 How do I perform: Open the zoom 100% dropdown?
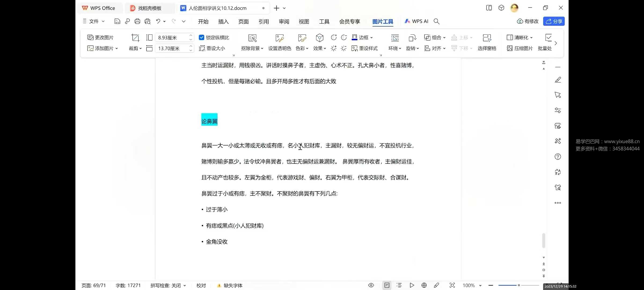point(480,285)
